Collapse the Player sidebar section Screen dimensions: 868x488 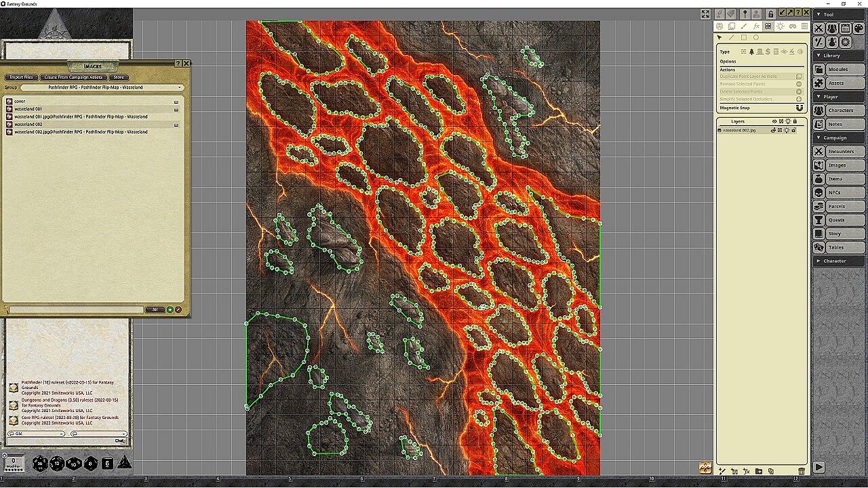click(839, 97)
